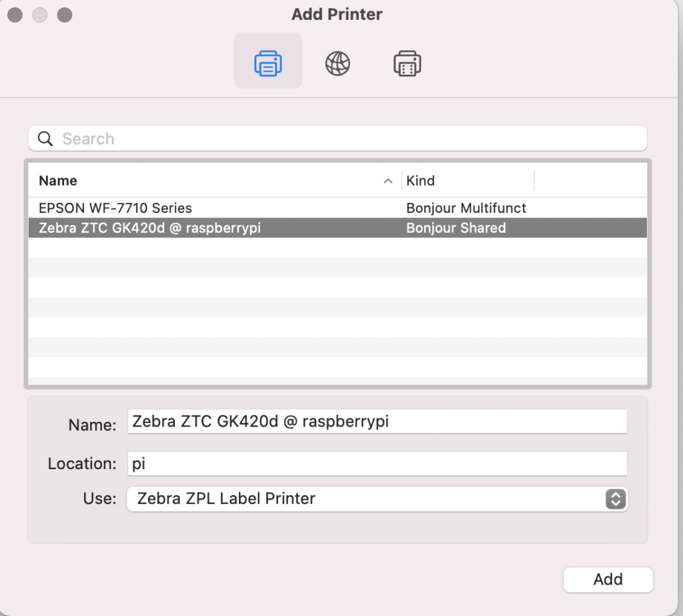Click the Bonjour Shared kind cell
The height and width of the screenshot is (616, 683).
[456, 228]
